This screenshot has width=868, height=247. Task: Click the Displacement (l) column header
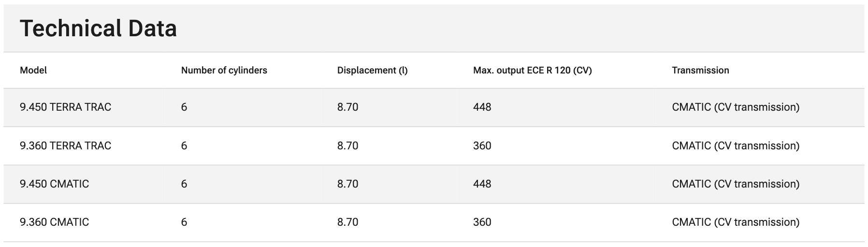(x=372, y=71)
